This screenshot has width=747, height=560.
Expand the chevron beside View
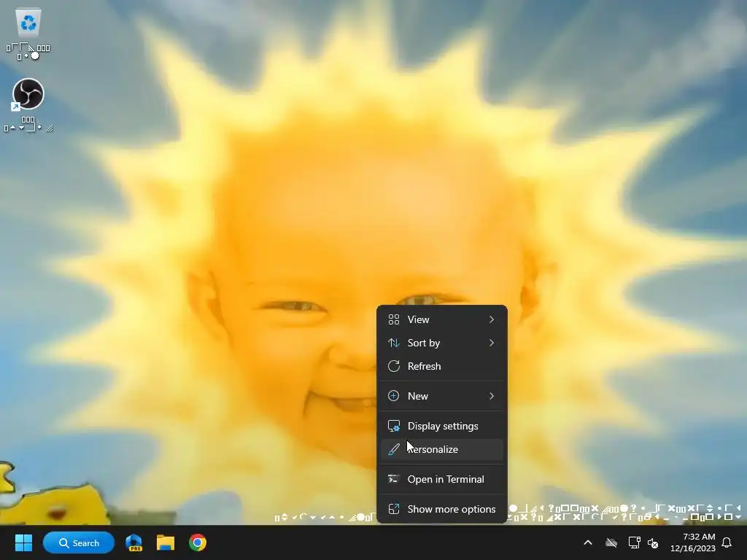click(492, 319)
